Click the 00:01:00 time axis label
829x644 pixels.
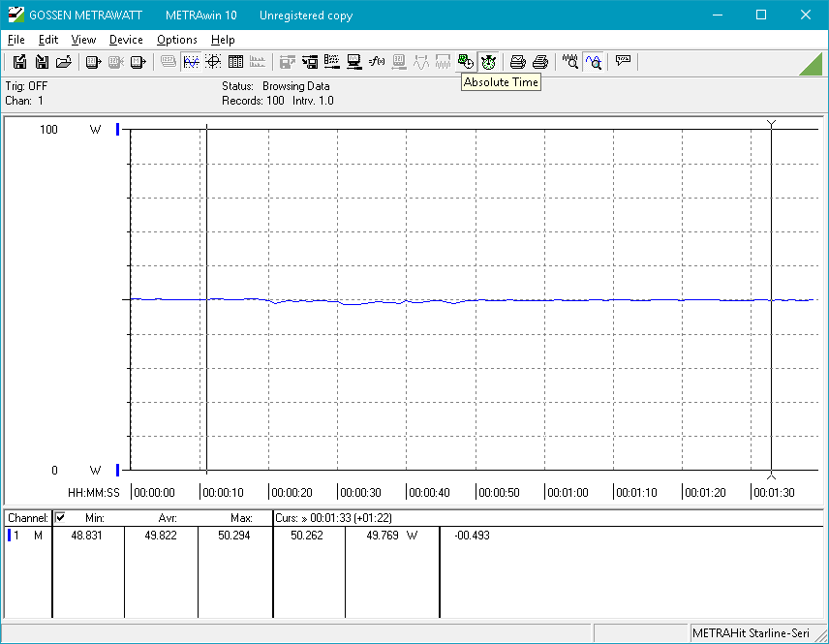point(568,492)
